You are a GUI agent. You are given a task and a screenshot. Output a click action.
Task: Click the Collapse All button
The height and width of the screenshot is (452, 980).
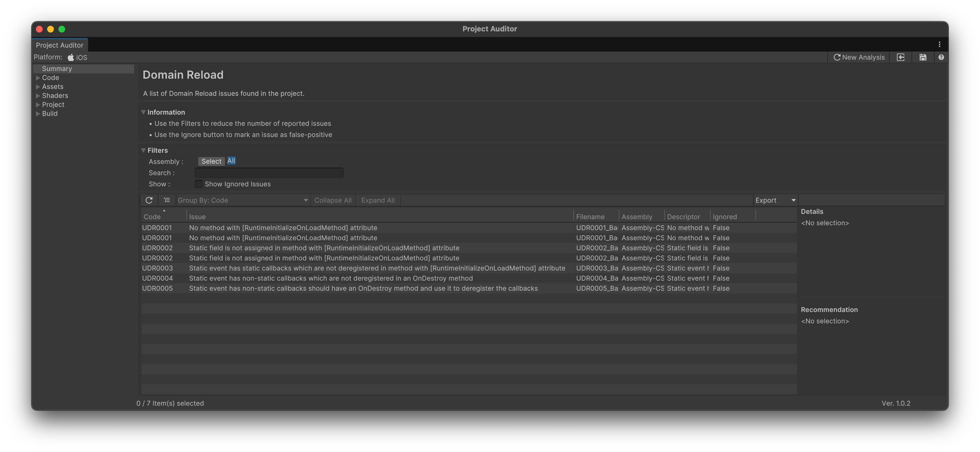(333, 200)
